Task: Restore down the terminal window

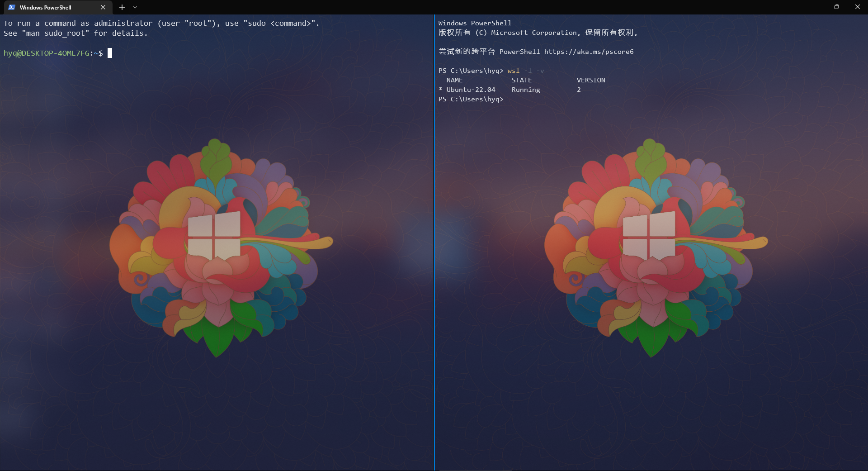Action: pyautogui.click(x=837, y=7)
